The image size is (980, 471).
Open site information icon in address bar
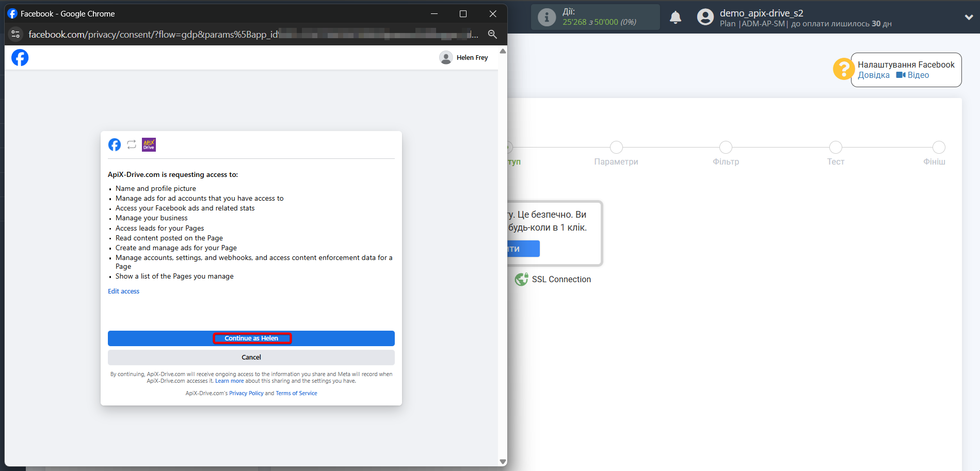[x=15, y=34]
